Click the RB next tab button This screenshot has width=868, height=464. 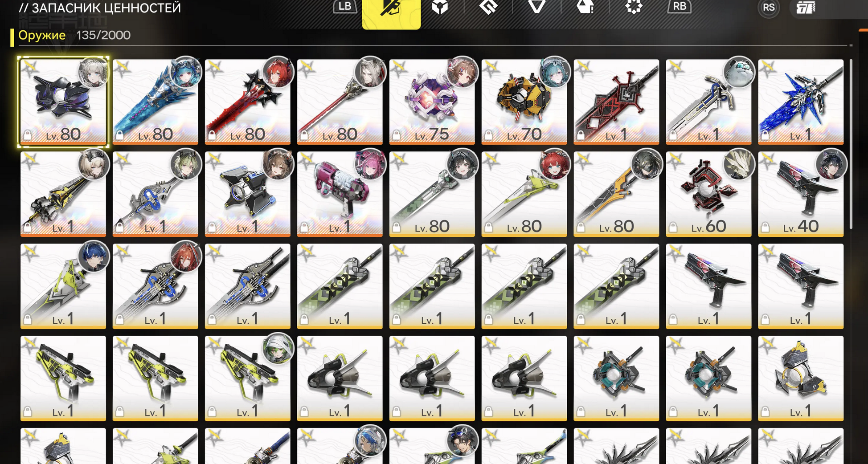coord(680,7)
